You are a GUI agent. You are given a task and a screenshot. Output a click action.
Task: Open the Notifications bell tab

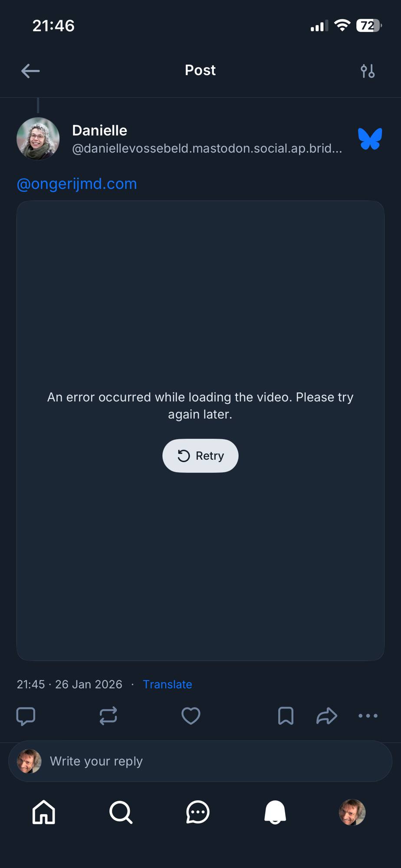tap(275, 812)
